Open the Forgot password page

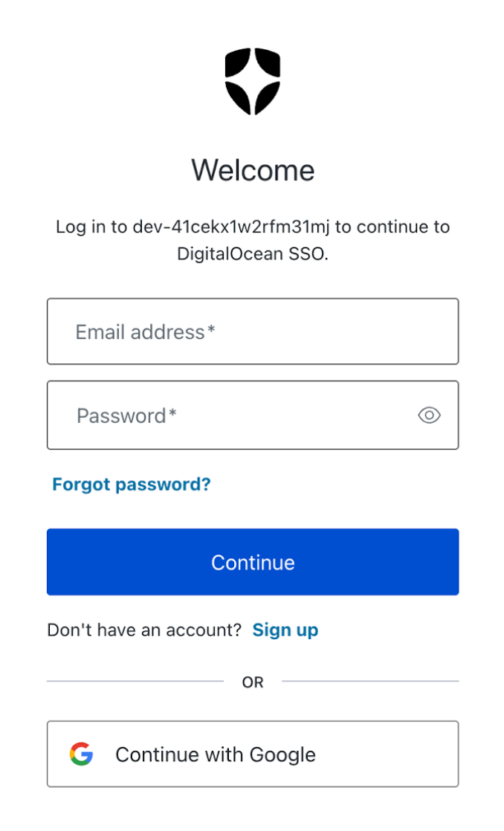[132, 484]
